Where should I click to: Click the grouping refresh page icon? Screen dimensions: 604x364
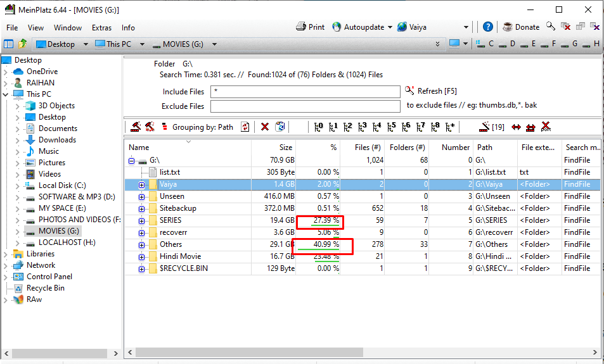pyautogui.click(x=245, y=127)
